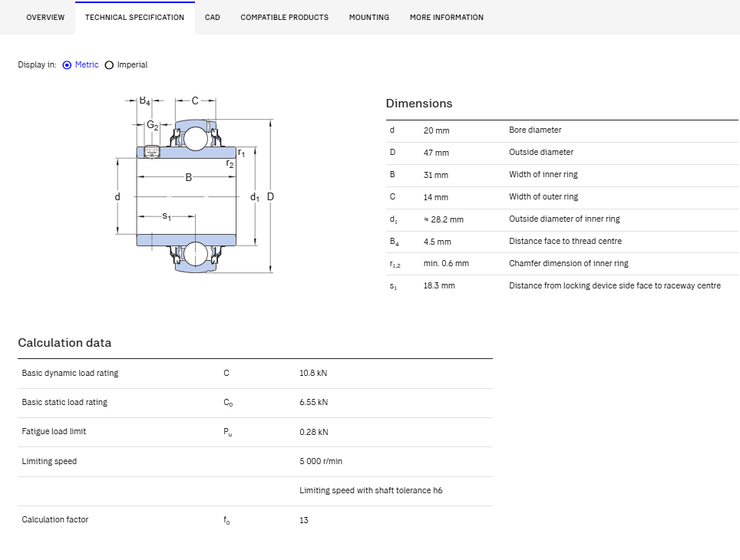Click Distance face to thread centre text
Screen dimensions: 740x560
(566, 241)
